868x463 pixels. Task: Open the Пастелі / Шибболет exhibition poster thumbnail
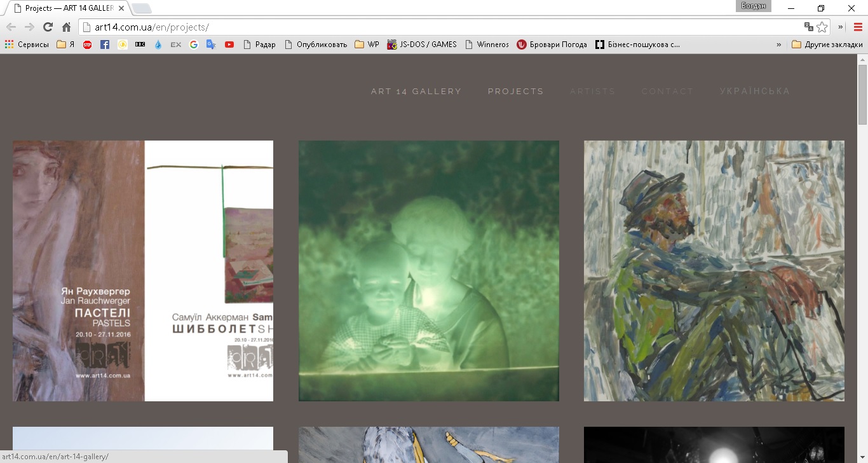[143, 271]
